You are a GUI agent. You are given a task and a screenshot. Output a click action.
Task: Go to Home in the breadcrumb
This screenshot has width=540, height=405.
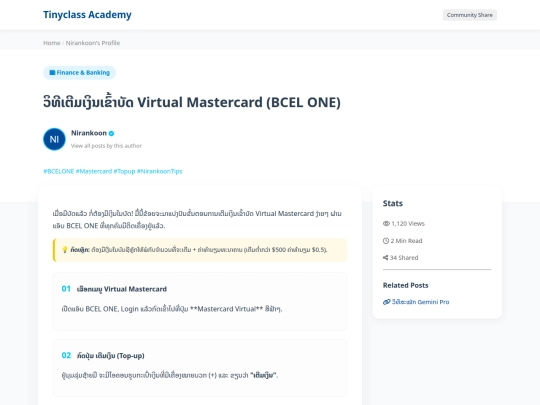(x=52, y=43)
